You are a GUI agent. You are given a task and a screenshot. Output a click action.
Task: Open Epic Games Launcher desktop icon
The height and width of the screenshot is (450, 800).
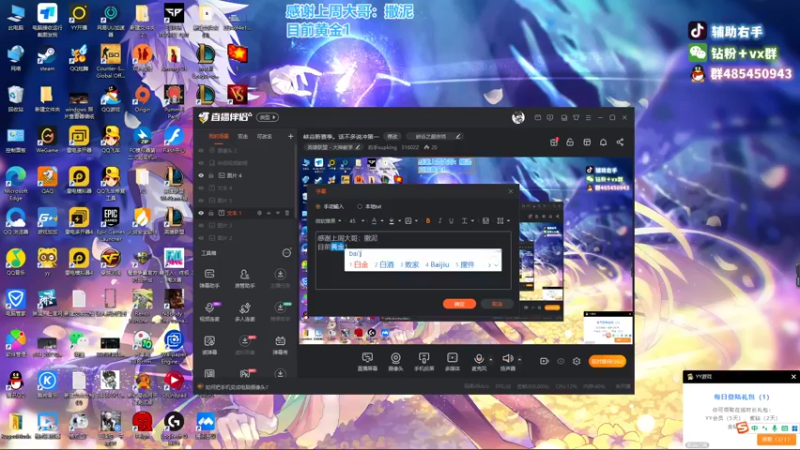point(110,224)
